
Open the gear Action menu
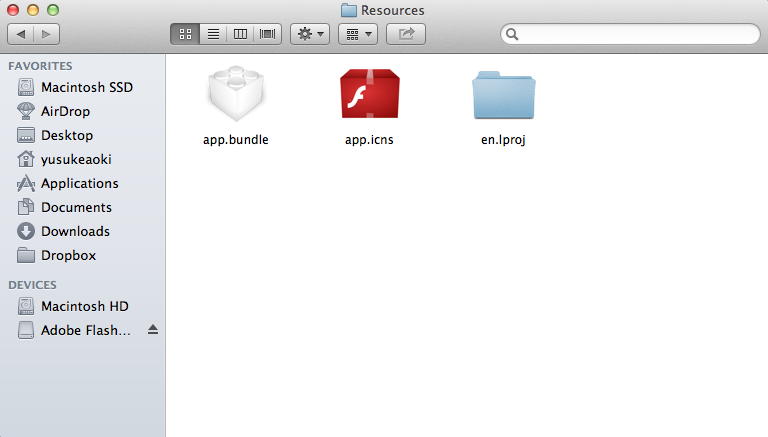click(x=310, y=34)
